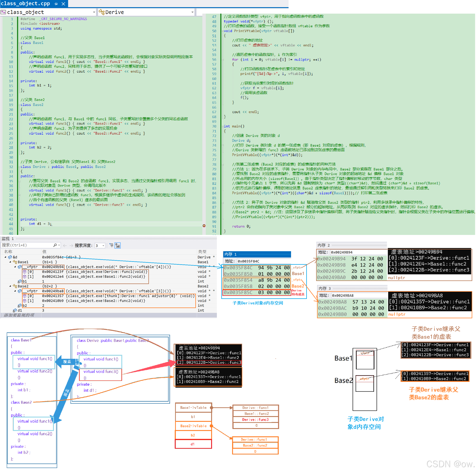The image size is (476, 472).
Task: Click the 'add item to watch' row
Action: [19, 315]
